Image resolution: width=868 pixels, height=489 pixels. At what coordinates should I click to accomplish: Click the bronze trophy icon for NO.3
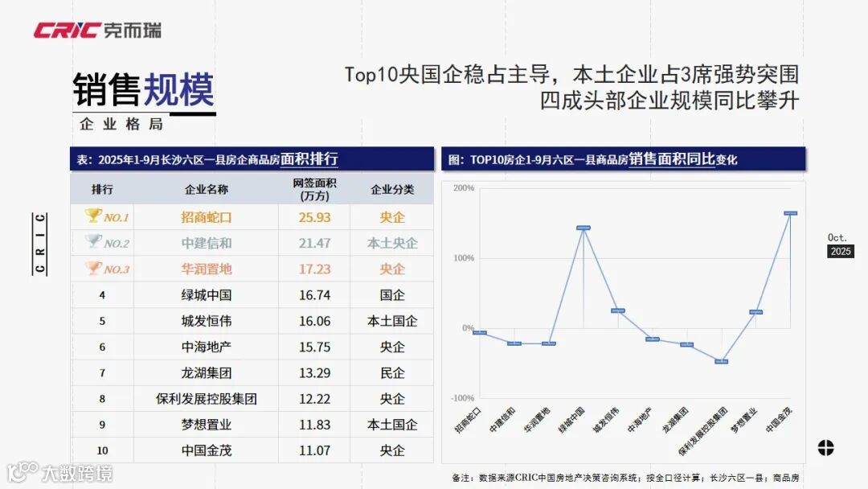[93, 267]
